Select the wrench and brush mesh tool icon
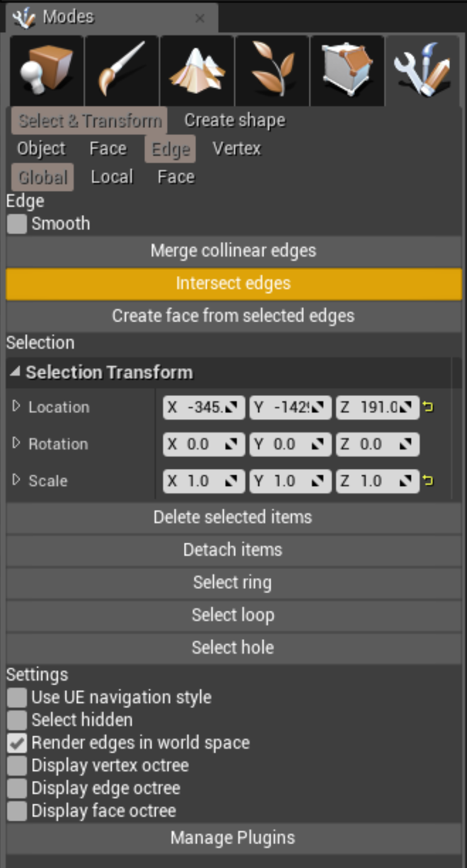The image size is (467, 868). [x=422, y=71]
